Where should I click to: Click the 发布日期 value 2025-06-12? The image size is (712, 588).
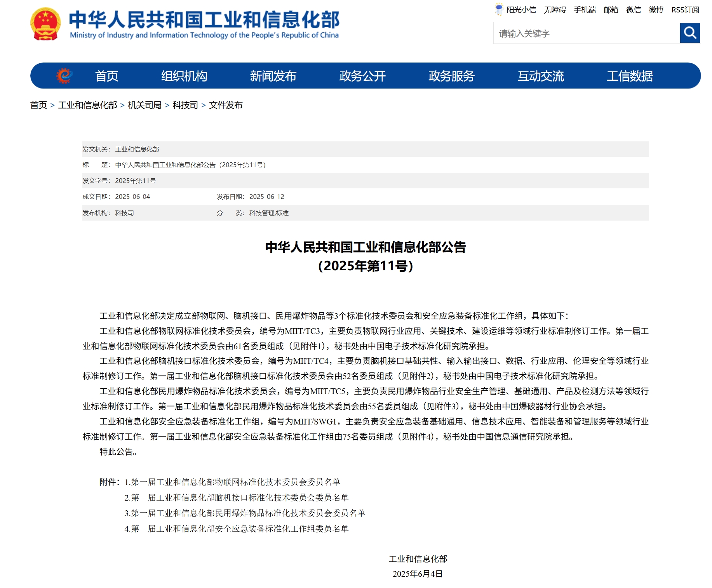[267, 197]
